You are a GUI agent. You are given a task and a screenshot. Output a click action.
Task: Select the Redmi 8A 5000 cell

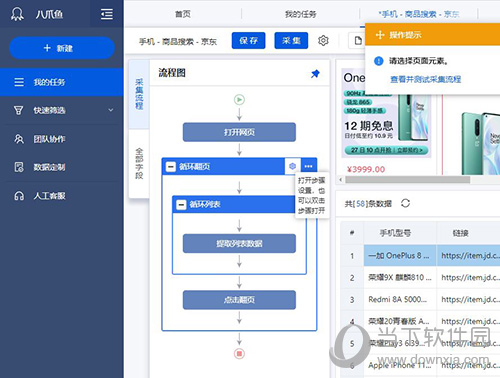(400, 299)
